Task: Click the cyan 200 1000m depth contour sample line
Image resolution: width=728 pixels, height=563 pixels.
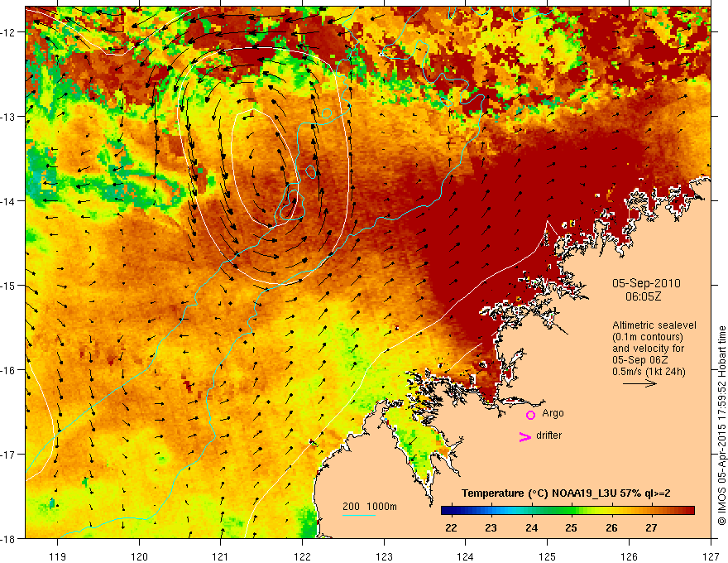Action: click(x=359, y=515)
